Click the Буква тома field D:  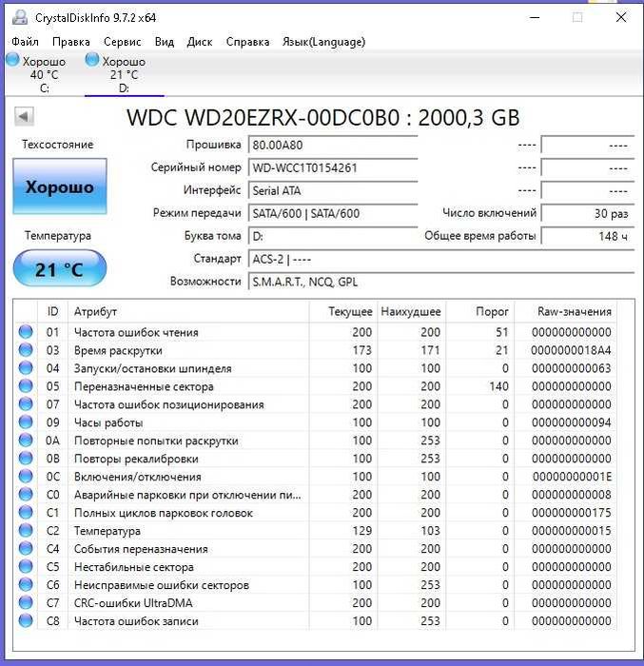click(x=333, y=236)
